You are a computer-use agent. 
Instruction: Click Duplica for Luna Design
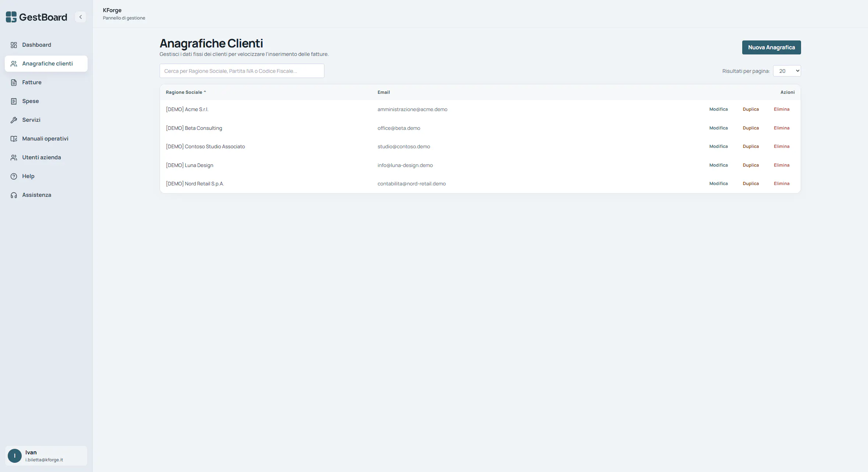click(x=751, y=165)
